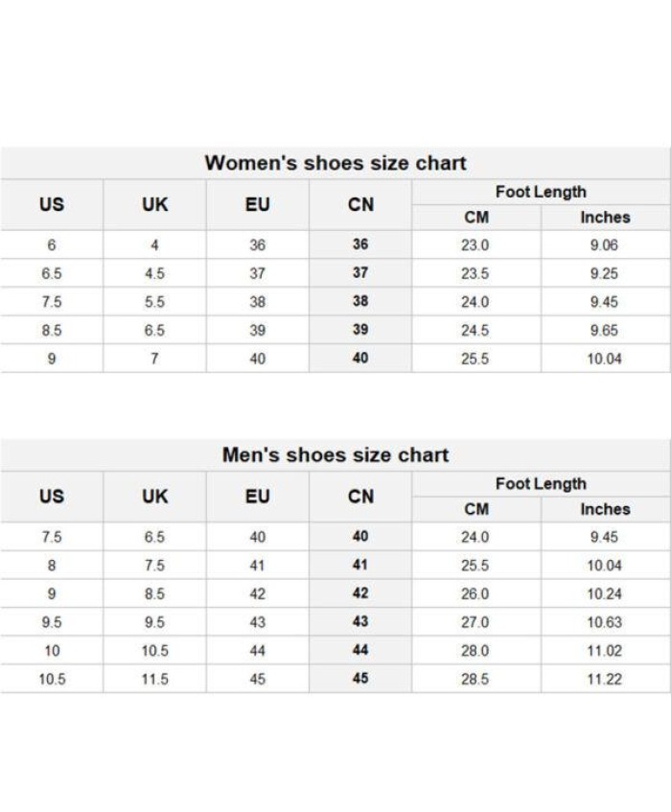The height and width of the screenshot is (812, 671).
Task: Select bold CN size 45 cell
Action: pos(360,679)
